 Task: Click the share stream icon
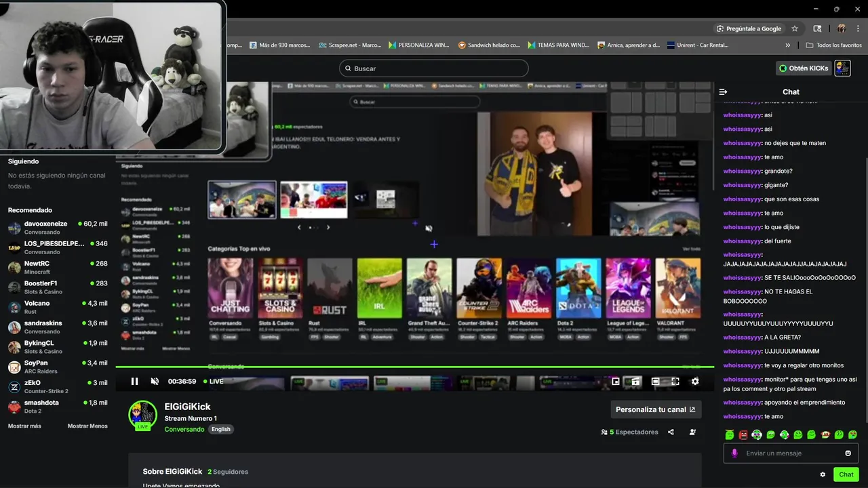tap(671, 432)
